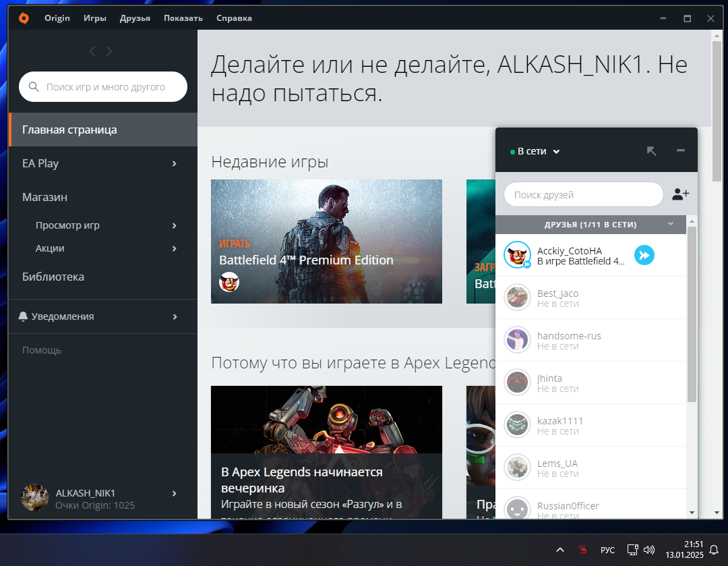Screen dimensions: 728x566
Task: Open the online status dropdown "В сети"
Action: point(535,152)
